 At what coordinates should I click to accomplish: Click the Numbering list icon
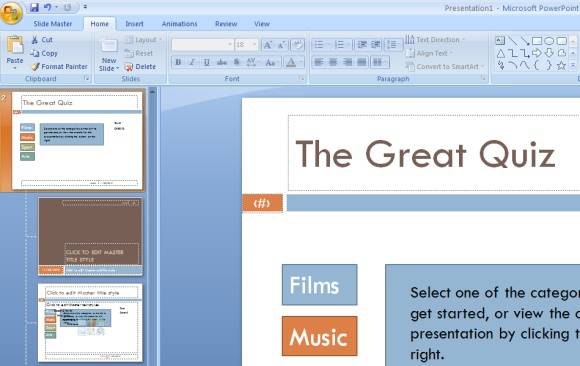339,45
